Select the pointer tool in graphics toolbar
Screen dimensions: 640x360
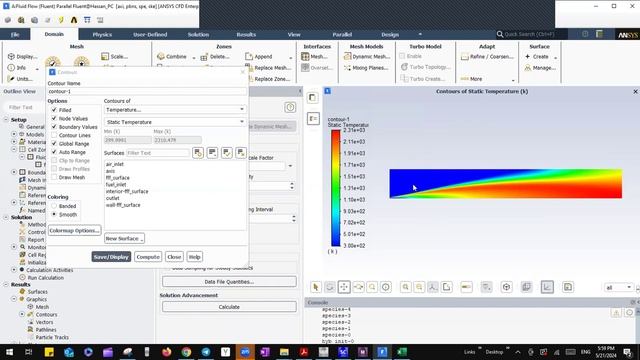pyautogui.click(x=316, y=287)
